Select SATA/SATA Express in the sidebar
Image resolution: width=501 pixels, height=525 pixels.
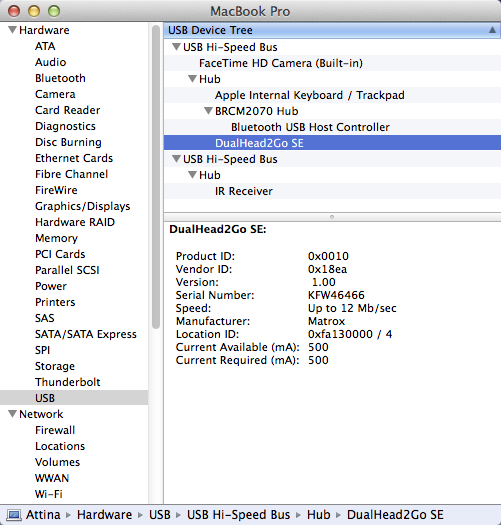[x=86, y=334]
